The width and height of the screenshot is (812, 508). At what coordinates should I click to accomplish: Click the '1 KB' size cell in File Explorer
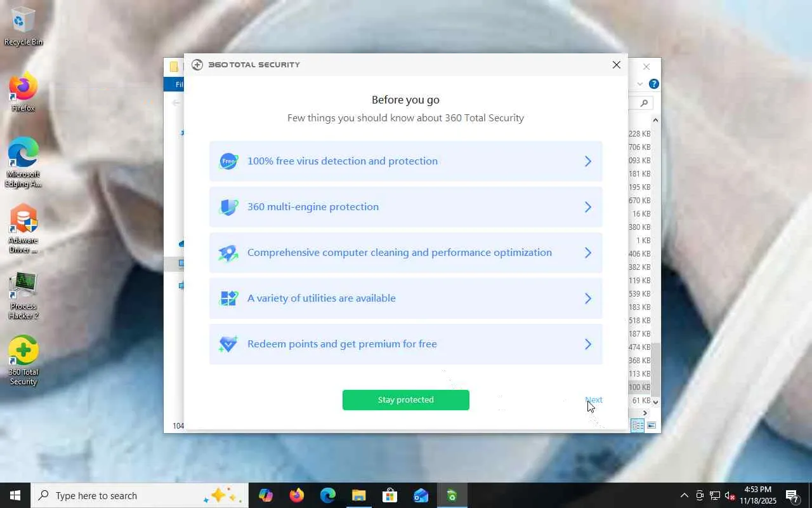pos(643,241)
